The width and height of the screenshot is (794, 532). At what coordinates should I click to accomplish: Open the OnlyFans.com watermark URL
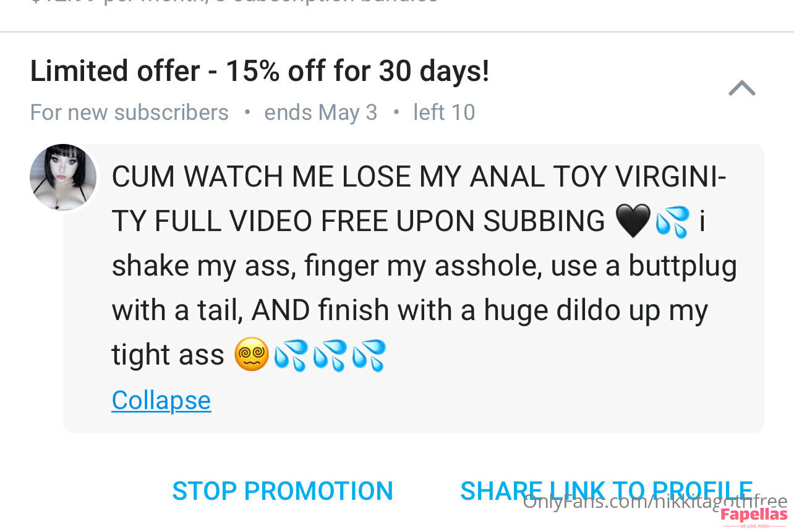[x=655, y=502]
